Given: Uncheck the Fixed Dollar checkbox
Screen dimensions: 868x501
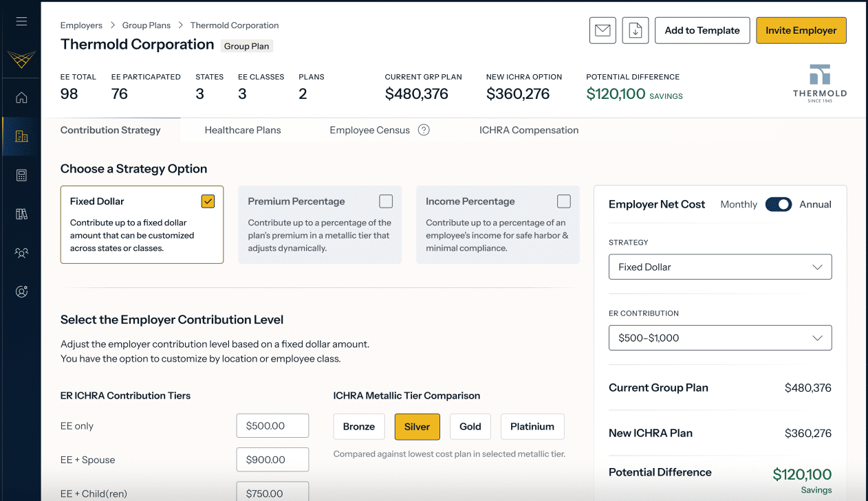Looking at the screenshot, I should 208,201.
